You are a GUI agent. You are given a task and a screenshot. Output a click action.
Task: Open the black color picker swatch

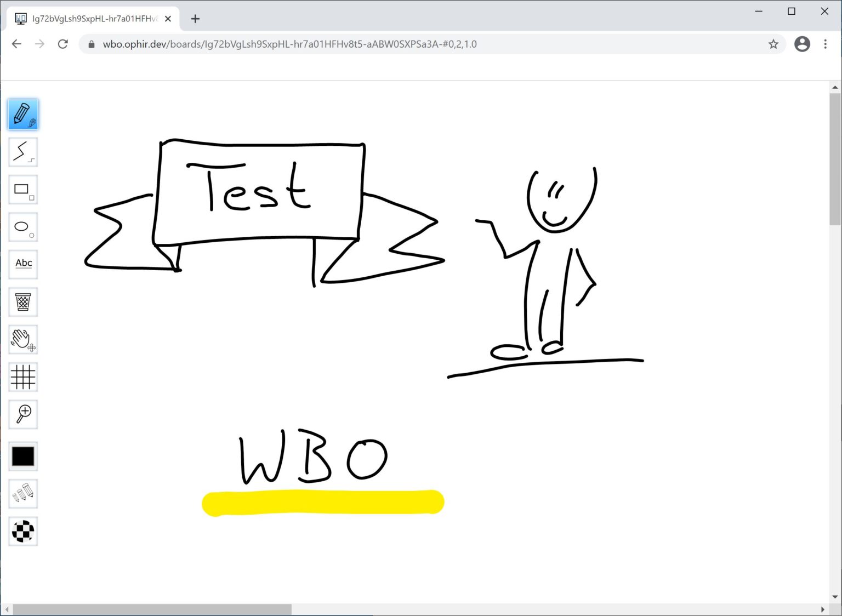(23, 456)
